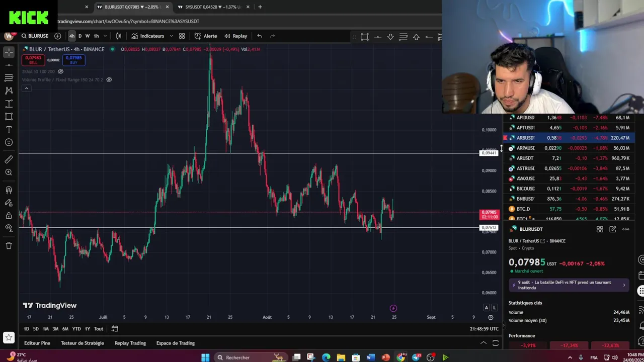644x362 pixels.
Task: Open chart settings gear on time axis
Action: (x=491, y=317)
